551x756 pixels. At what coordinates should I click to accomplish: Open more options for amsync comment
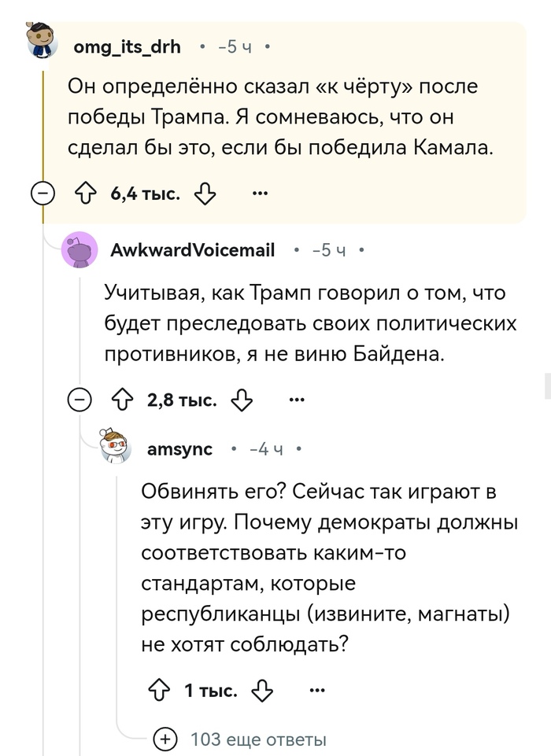point(317,691)
